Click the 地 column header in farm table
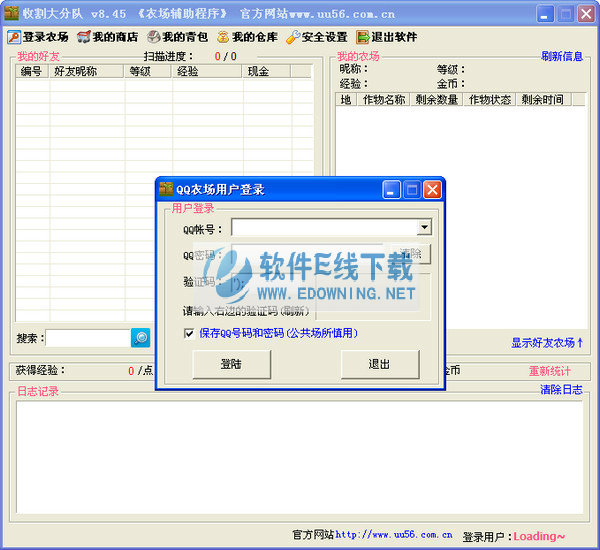This screenshot has height=550, width=600. [x=346, y=100]
